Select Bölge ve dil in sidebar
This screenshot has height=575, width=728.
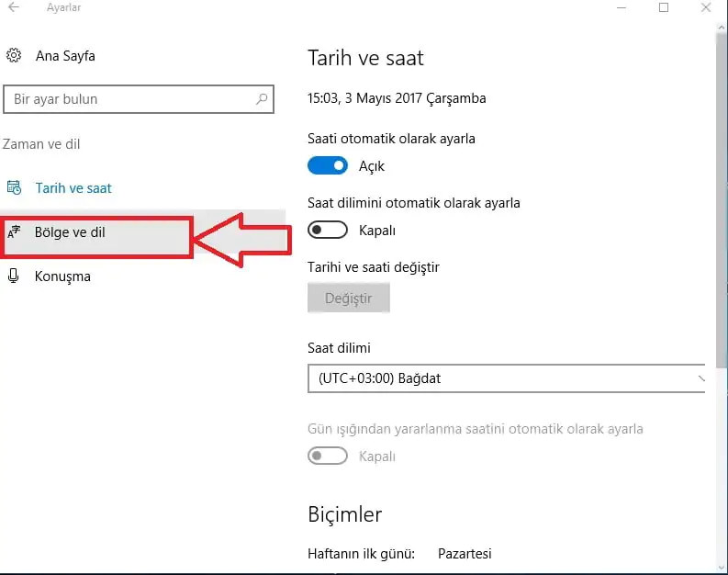point(70,232)
